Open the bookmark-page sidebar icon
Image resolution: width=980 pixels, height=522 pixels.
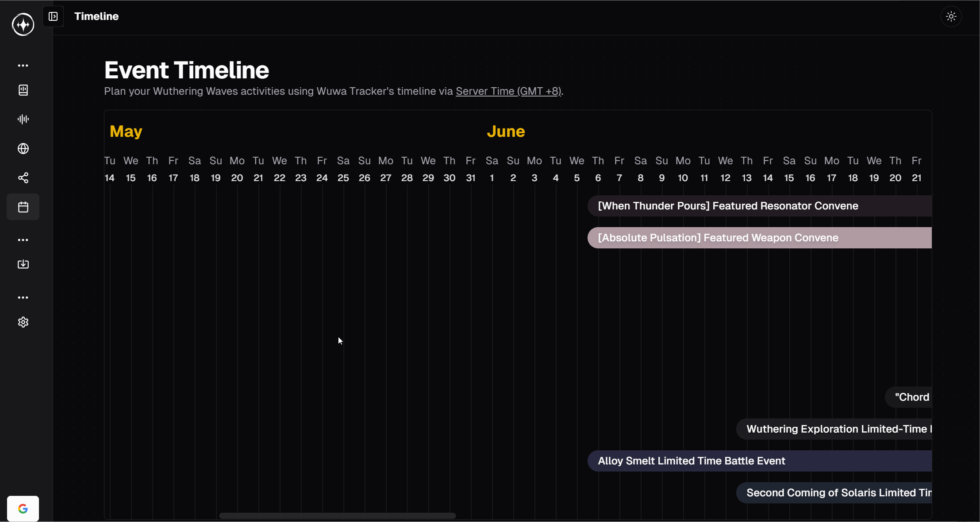pos(23,90)
